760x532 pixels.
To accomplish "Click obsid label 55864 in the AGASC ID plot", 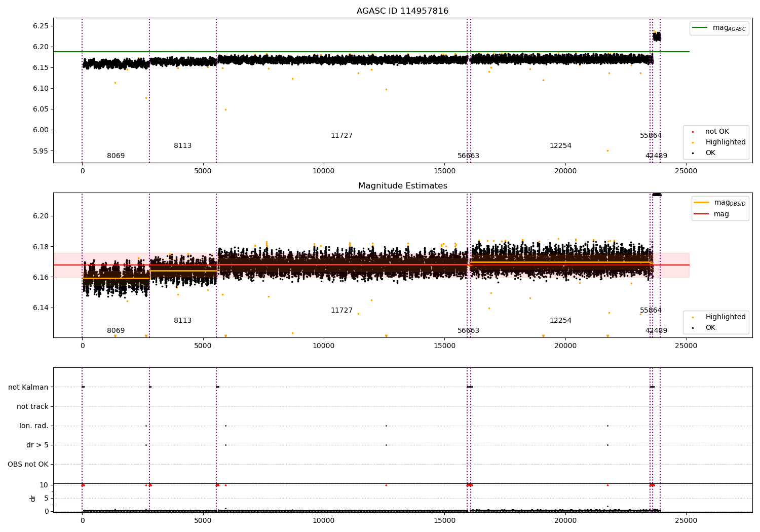I will (x=651, y=136).
